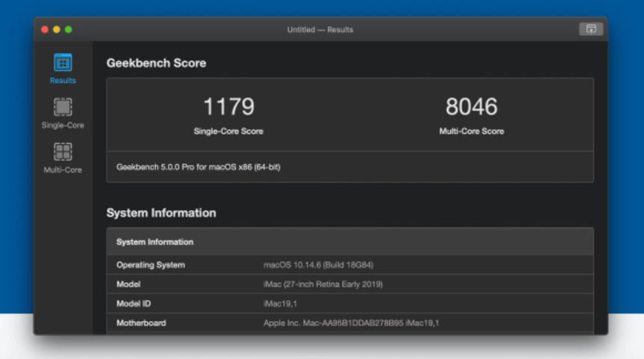Click Geekbench 5.0.0 Pro for macOS text
644x359 pixels.
[198, 167]
